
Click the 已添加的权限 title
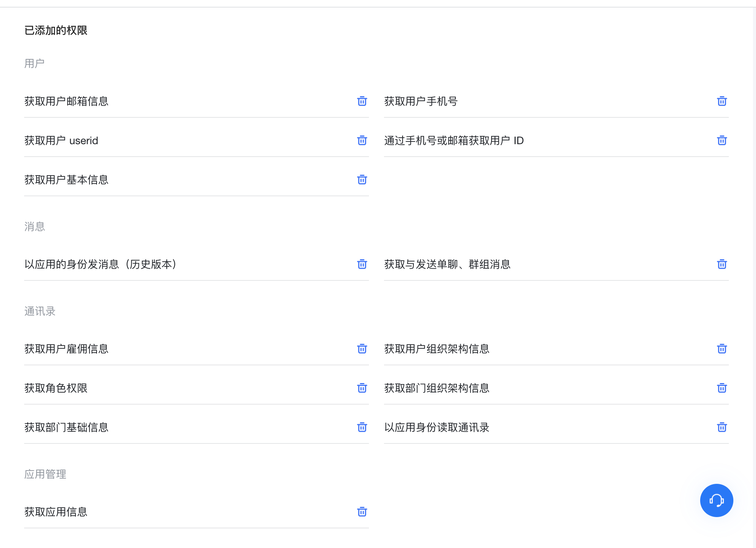(x=56, y=30)
